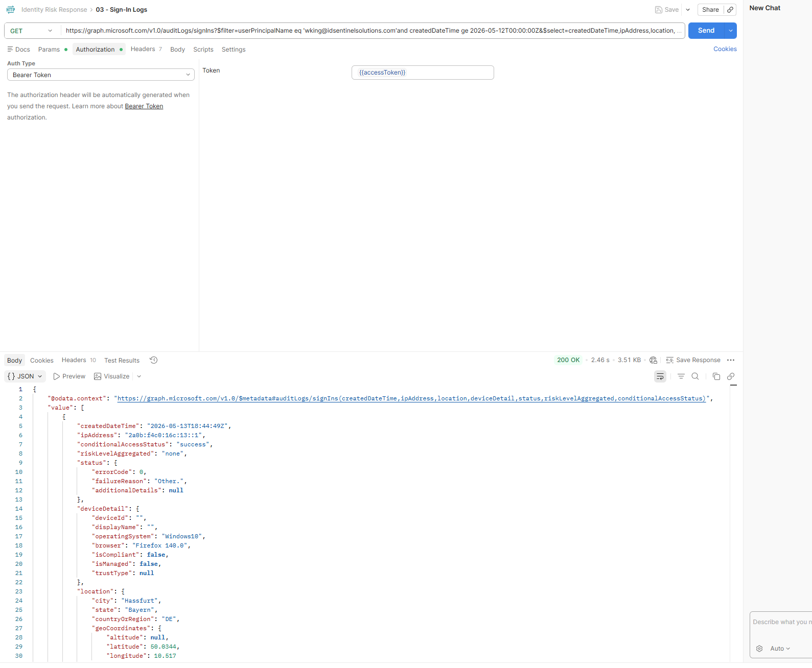Open the Cookies link at right
This screenshot has height=668, width=812.
pos(725,49)
